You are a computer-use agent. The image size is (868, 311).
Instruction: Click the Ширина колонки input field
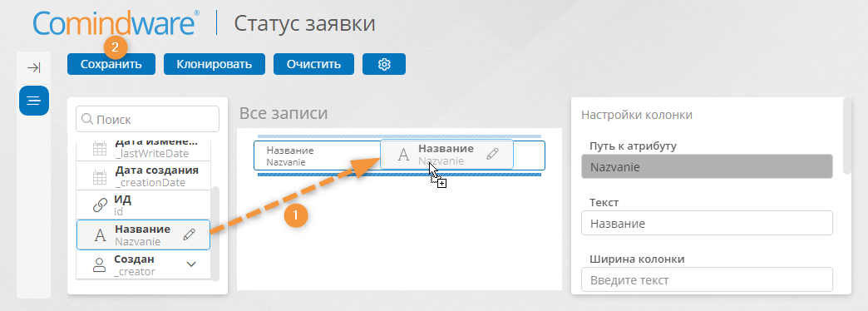pyautogui.click(x=707, y=280)
